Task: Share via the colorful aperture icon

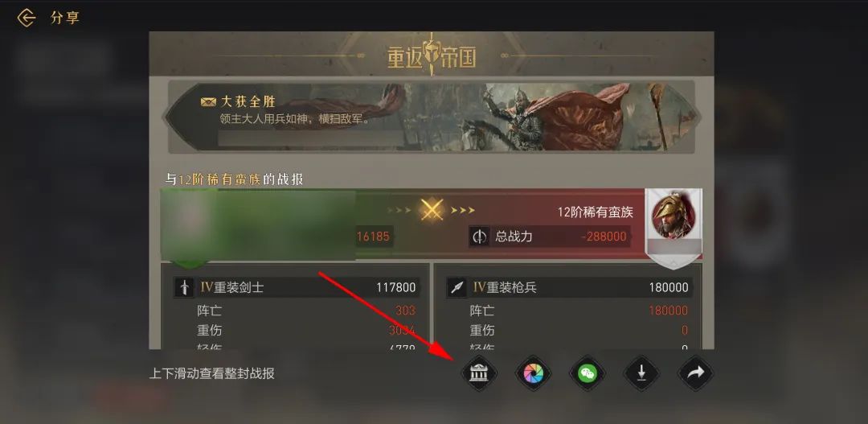Action: [533, 373]
